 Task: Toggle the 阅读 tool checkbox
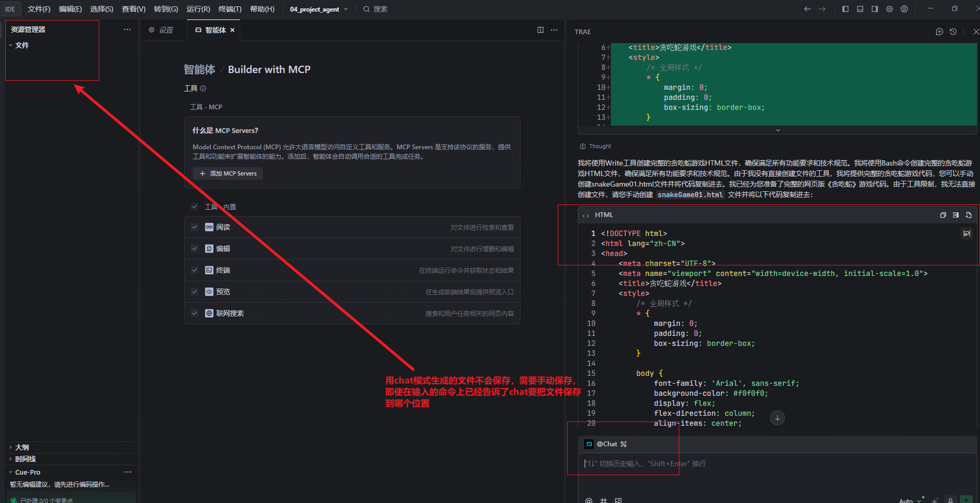pos(195,227)
